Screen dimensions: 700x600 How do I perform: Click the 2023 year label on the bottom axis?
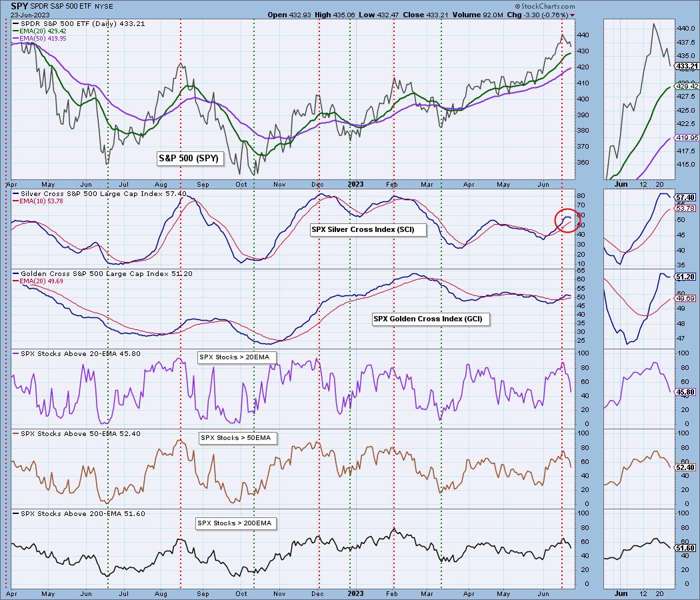point(356,593)
